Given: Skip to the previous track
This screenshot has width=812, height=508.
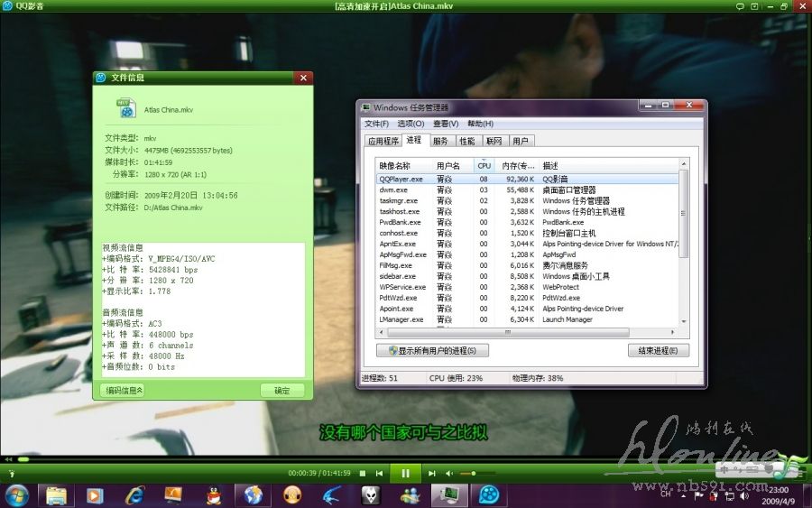Looking at the screenshot, I should (380, 473).
